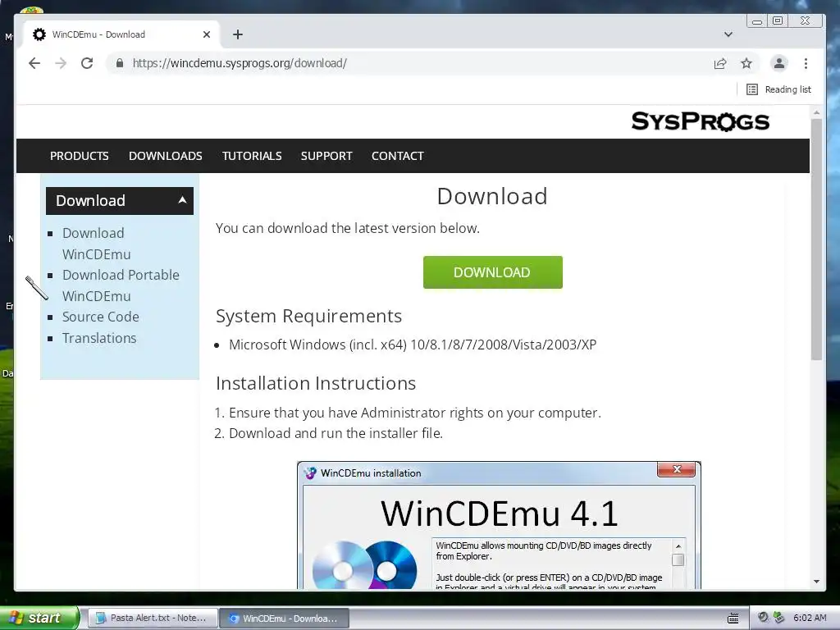The image size is (840, 630).
Task: Click the SysProgs logo
Action: [x=701, y=121]
